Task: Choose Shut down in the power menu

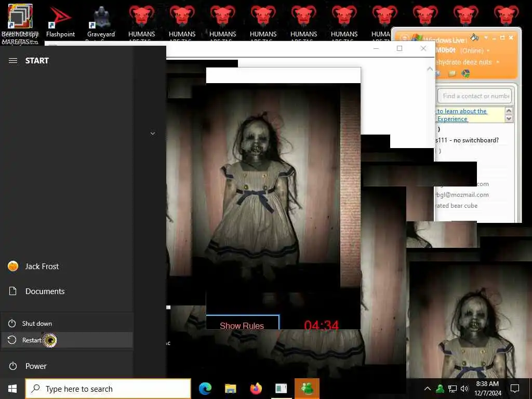Action: tap(66, 323)
